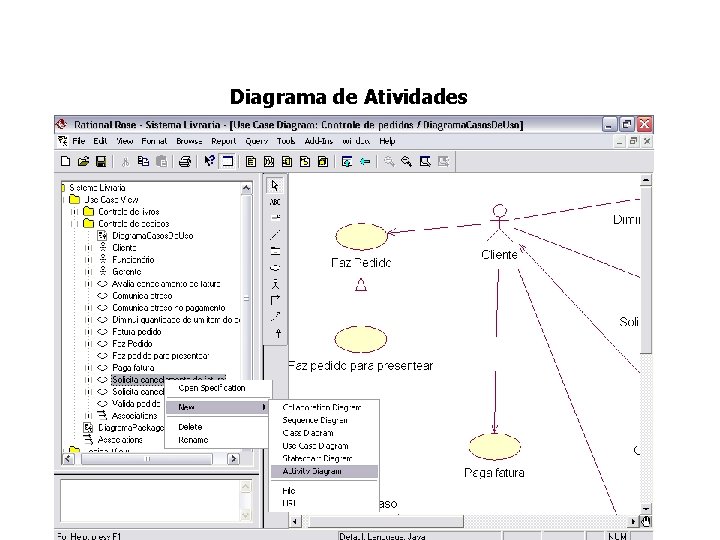Image resolution: width=720 pixels, height=540 pixels.
Task: Expand the Gerente actor node
Action: (88, 272)
